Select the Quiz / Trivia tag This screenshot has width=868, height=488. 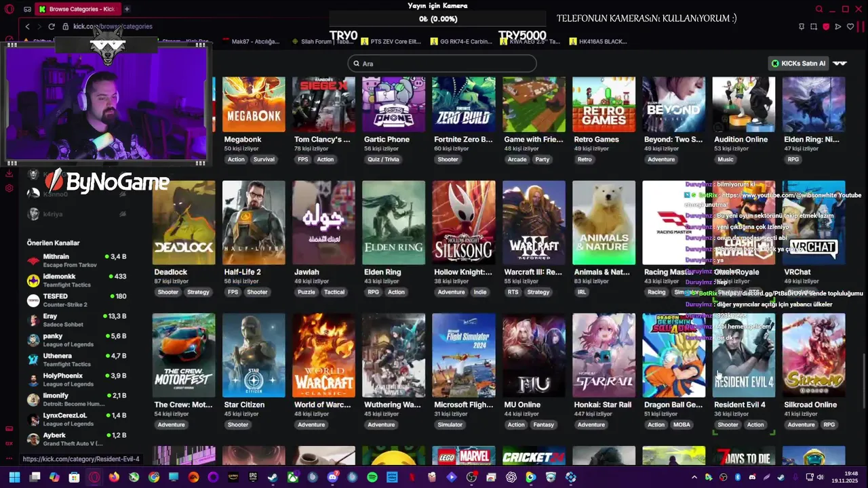click(x=383, y=159)
